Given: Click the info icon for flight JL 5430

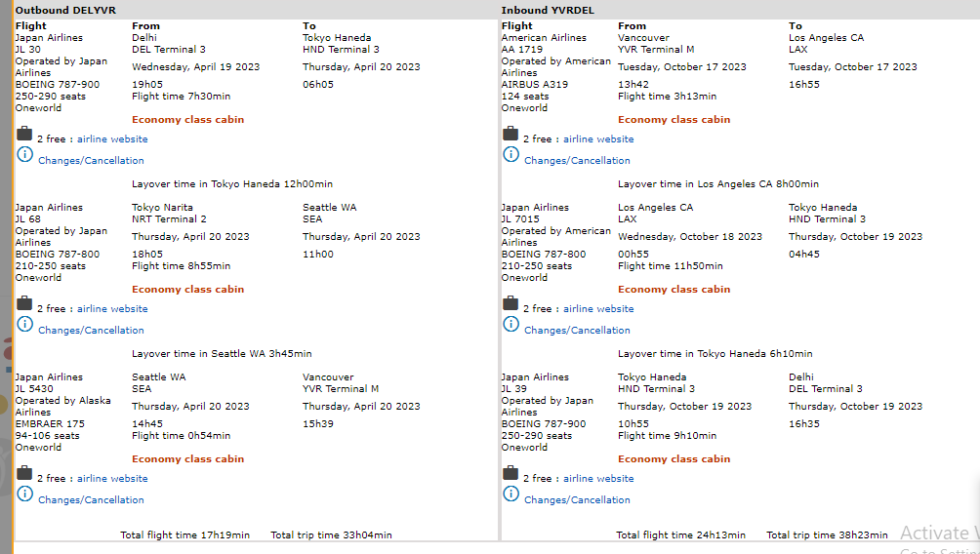Looking at the screenshot, I should 24,495.
